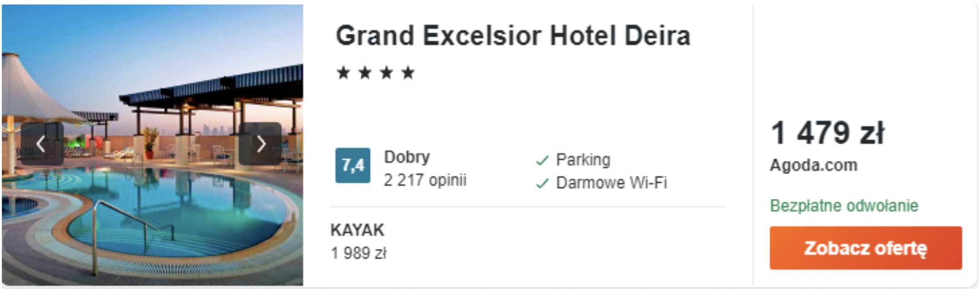The height and width of the screenshot is (296, 980).
Task: Click the 1 479 zł main price
Action: point(828,133)
